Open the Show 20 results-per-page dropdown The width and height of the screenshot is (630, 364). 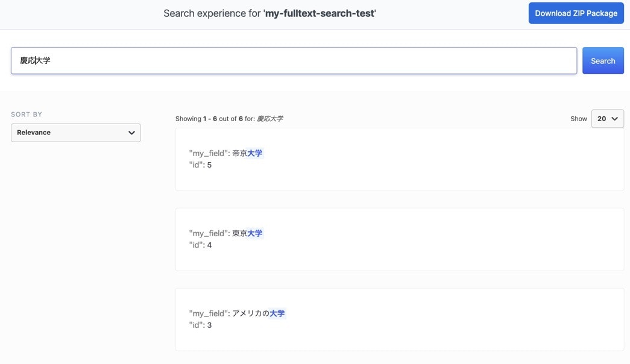click(607, 119)
